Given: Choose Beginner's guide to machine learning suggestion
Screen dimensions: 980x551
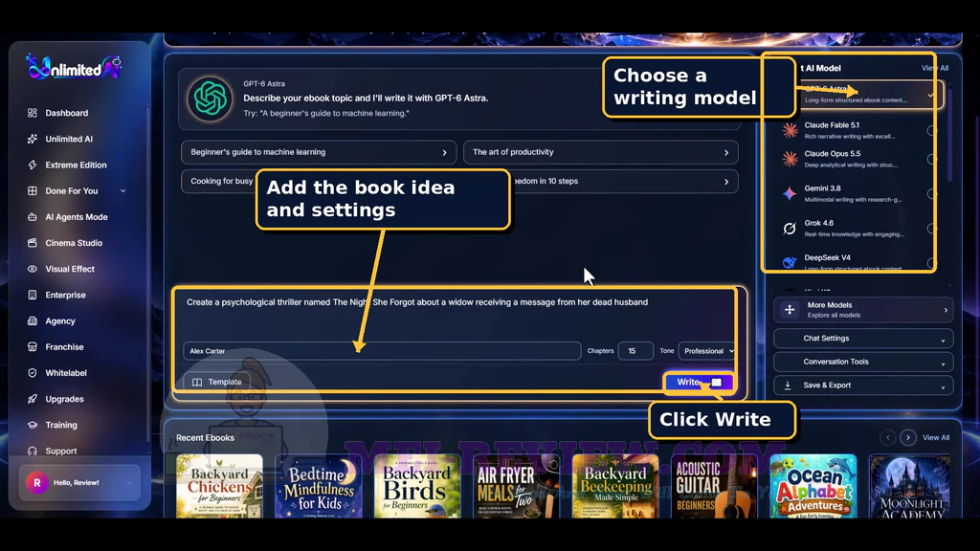Looking at the screenshot, I should pyautogui.click(x=319, y=152).
